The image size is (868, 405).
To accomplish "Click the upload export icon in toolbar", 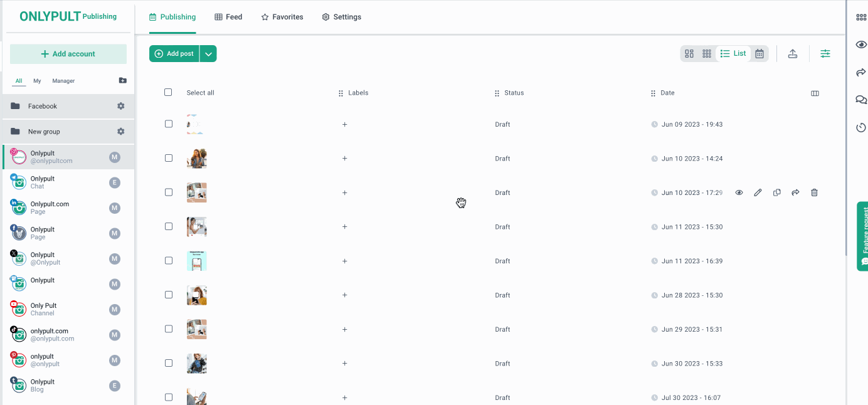I will (793, 54).
